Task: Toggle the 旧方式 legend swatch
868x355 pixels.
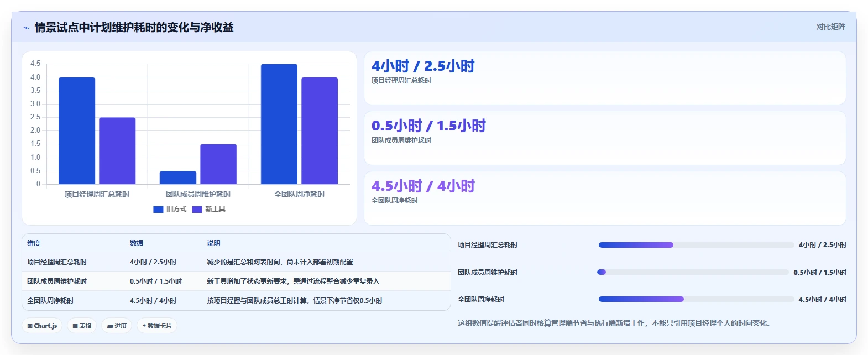Action: tap(158, 209)
